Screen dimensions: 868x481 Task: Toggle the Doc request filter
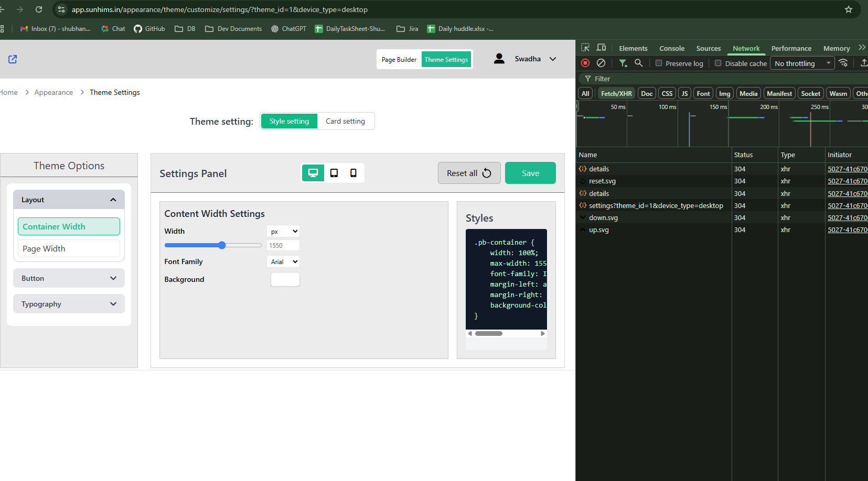(x=647, y=93)
